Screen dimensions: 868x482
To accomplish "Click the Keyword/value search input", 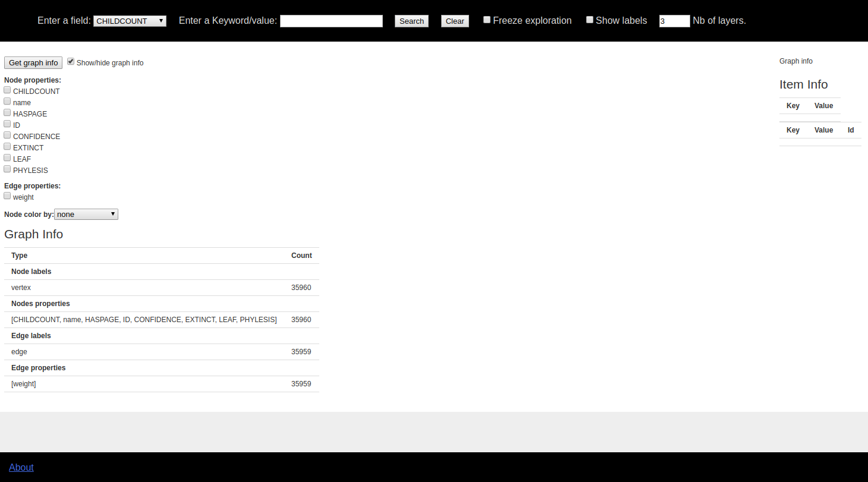I will (331, 21).
